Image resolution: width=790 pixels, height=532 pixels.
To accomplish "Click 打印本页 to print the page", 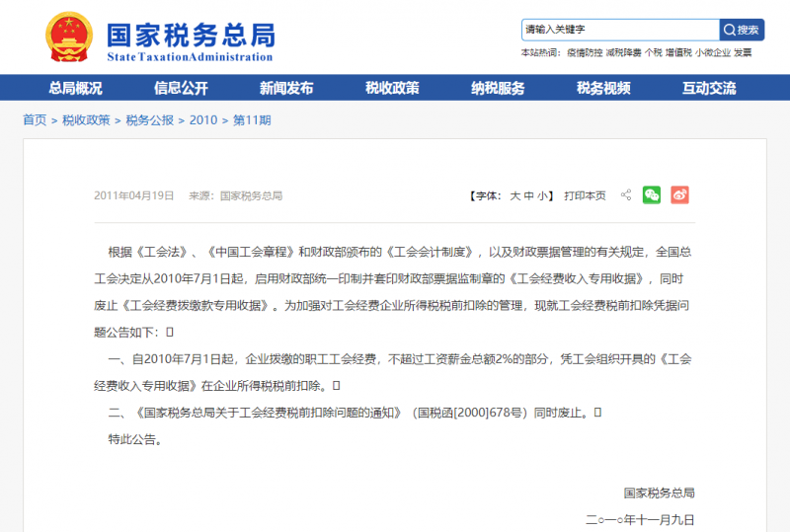I will pos(585,196).
